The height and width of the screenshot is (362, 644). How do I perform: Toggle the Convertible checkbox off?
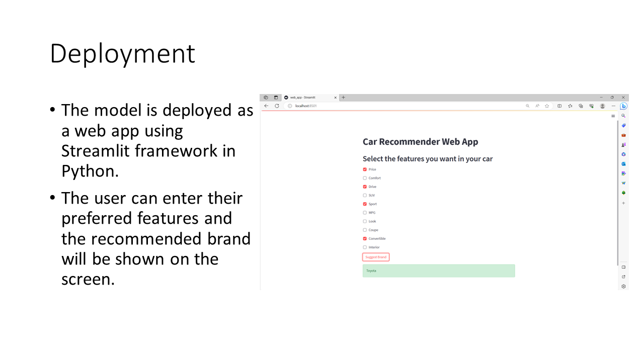point(364,238)
